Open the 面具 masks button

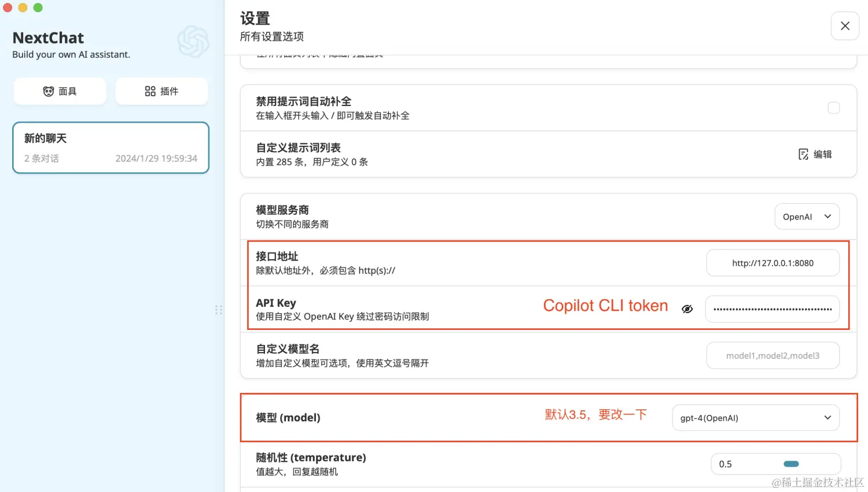click(x=60, y=91)
